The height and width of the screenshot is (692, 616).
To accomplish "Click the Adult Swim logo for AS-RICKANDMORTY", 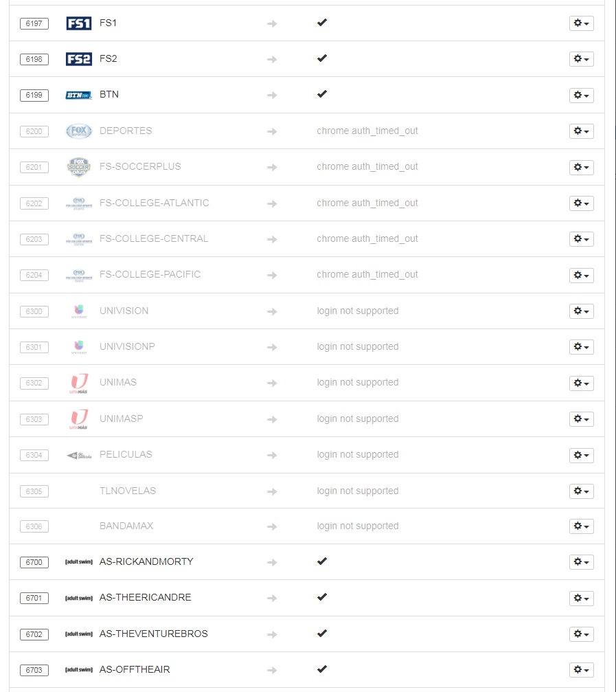I will click(x=78, y=562).
